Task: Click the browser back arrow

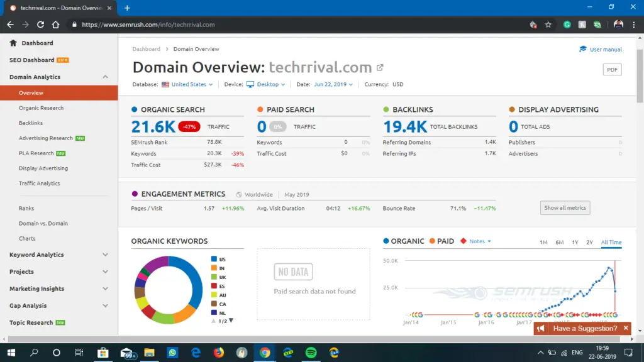Action: [x=10, y=25]
